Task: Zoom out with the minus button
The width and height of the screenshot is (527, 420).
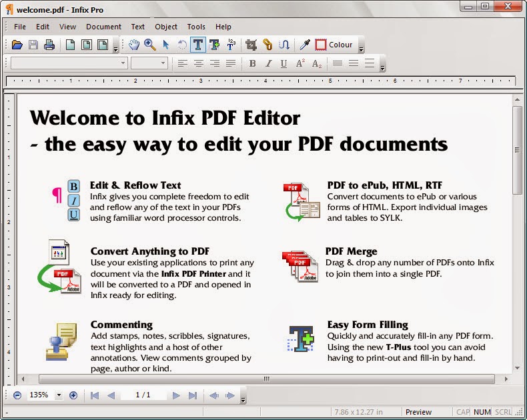Action: (x=17, y=395)
